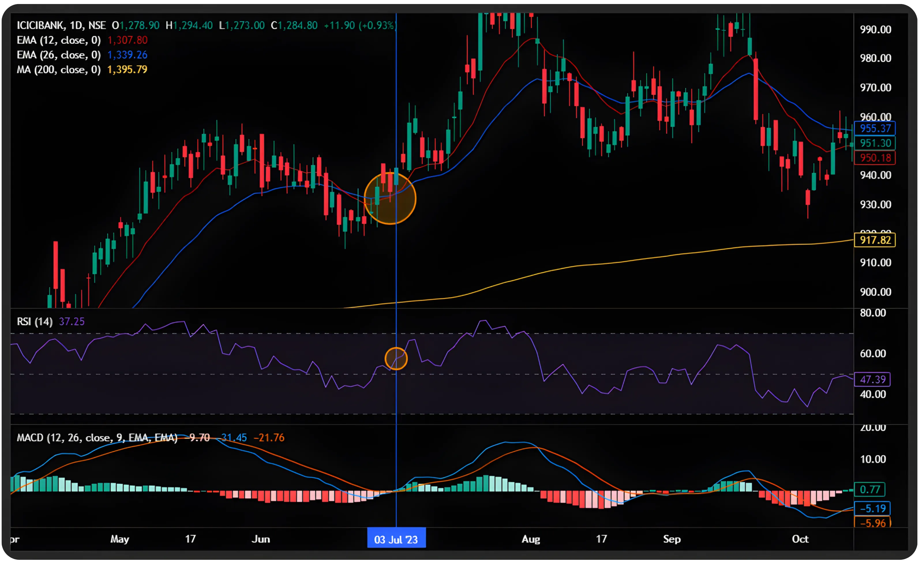This screenshot has width=924, height=565.
Task: Click the green 0.77 MACD histogram label
Action: pos(870,490)
